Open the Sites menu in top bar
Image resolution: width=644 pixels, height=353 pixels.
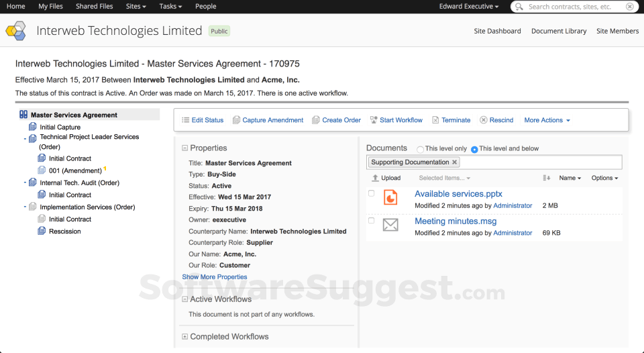click(x=136, y=6)
